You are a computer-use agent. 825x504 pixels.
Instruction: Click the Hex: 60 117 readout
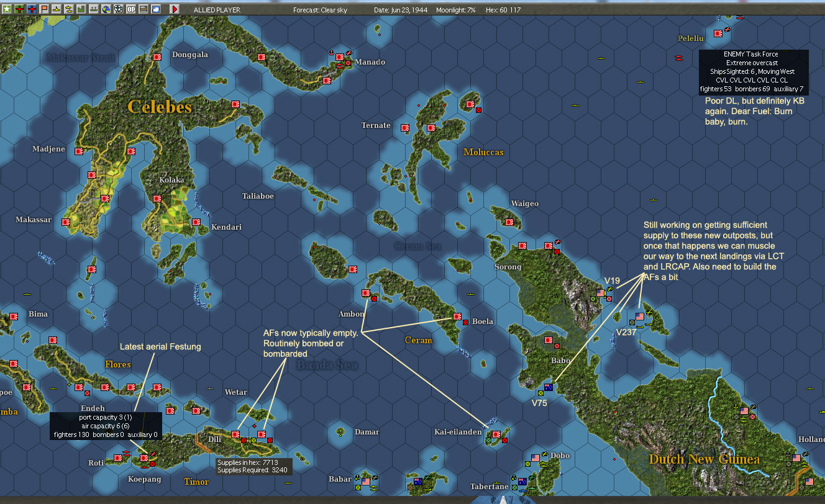(503, 10)
